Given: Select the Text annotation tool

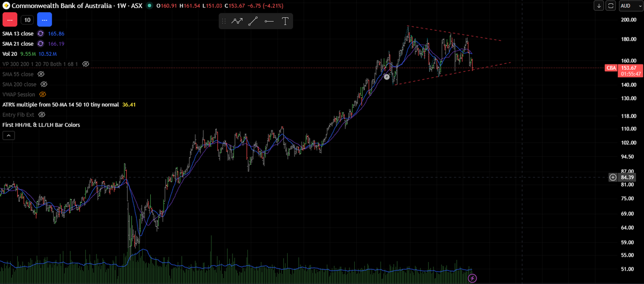Looking at the screenshot, I should point(285,21).
